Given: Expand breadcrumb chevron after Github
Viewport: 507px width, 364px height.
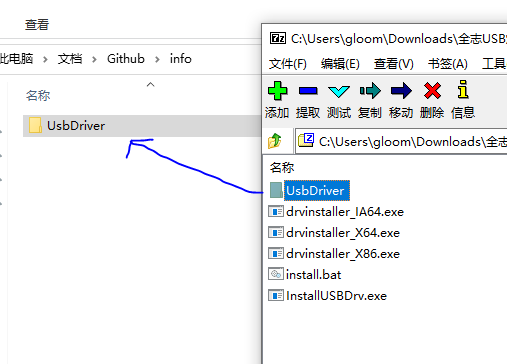Looking at the screenshot, I should (x=157, y=60).
